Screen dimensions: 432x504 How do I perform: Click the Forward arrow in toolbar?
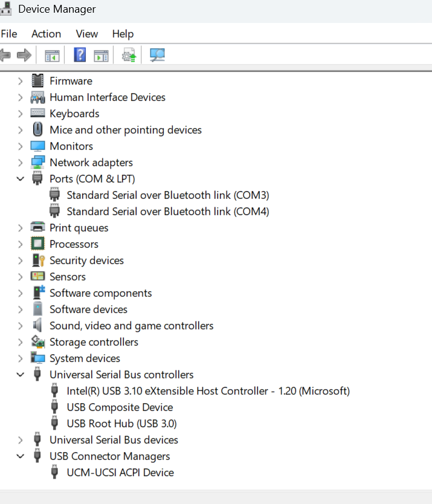tap(24, 56)
